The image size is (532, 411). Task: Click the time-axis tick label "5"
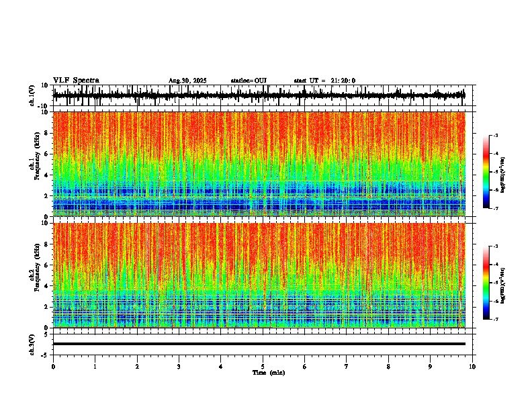[263, 367]
